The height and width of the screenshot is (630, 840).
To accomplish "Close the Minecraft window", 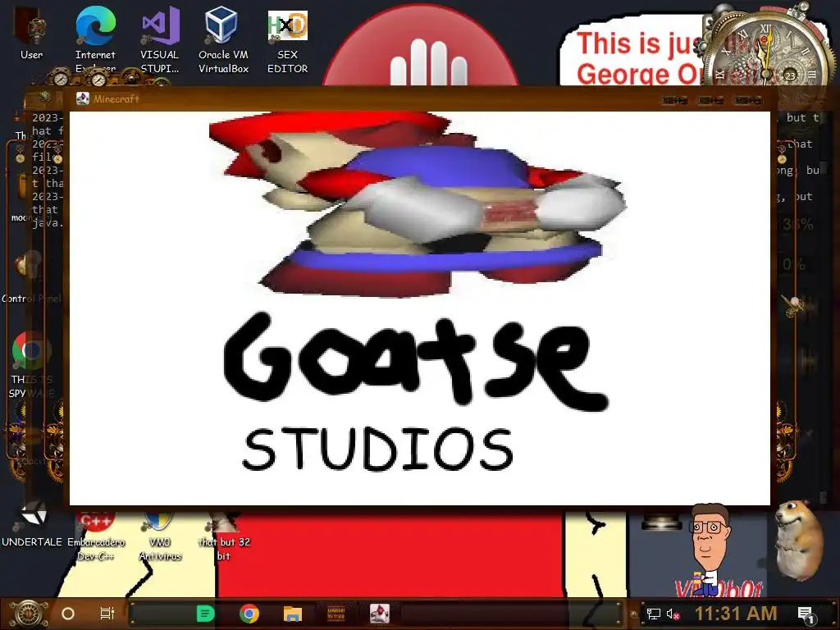I will 748,100.
